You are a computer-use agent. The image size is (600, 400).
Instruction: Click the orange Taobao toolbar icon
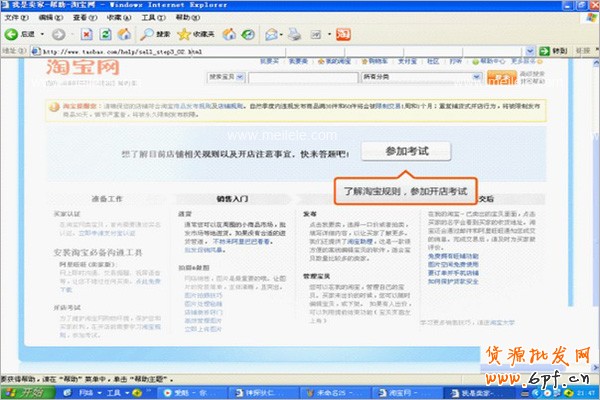pyautogui.click(x=343, y=34)
